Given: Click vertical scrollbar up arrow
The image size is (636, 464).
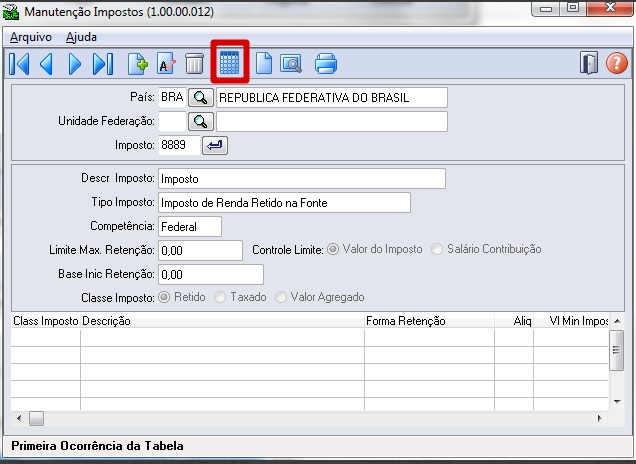Looking at the screenshot, I should pyautogui.click(x=617, y=321).
